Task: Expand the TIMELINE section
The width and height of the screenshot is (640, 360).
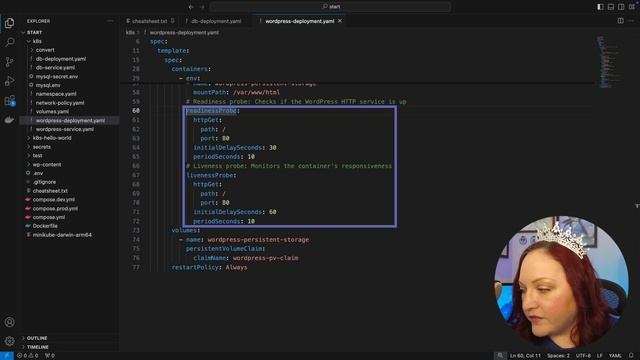Action: pos(38,347)
